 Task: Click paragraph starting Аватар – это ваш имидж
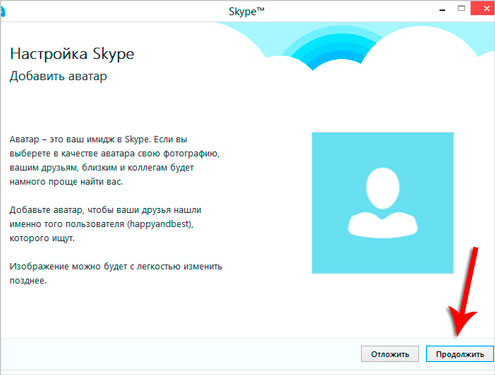(x=114, y=160)
